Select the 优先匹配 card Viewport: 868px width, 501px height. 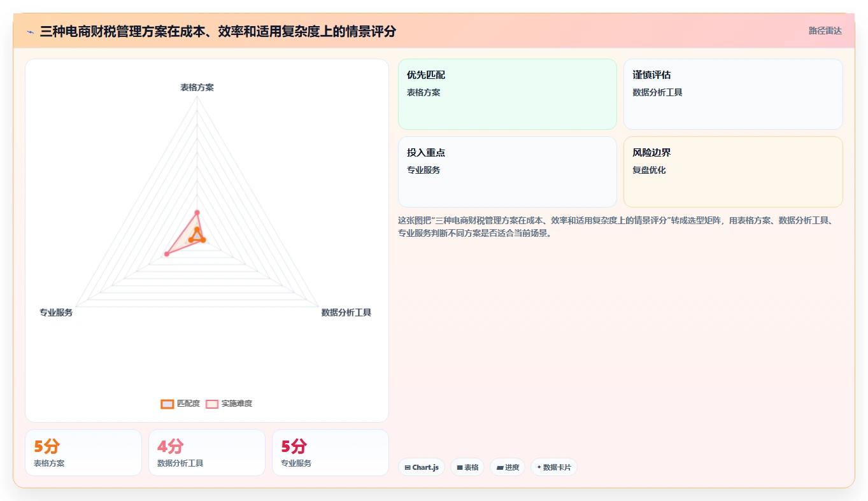pos(508,94)
